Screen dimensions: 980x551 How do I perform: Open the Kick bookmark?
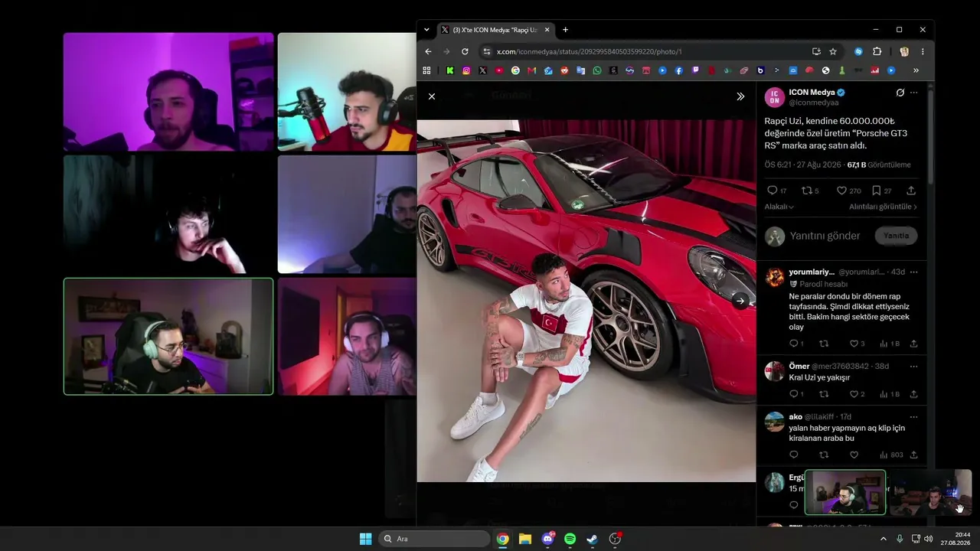click(x=450, y=70)
